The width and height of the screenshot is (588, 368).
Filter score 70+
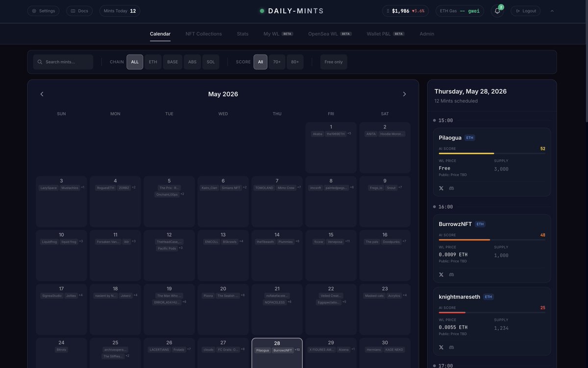point(277,62)
